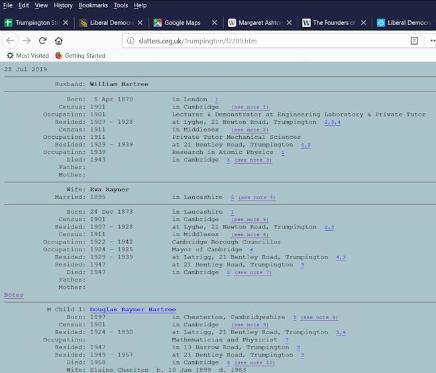Viewport: 436px width, 373px height.
Task: Jump to the Notes link
Action: (x=14, y=295)
